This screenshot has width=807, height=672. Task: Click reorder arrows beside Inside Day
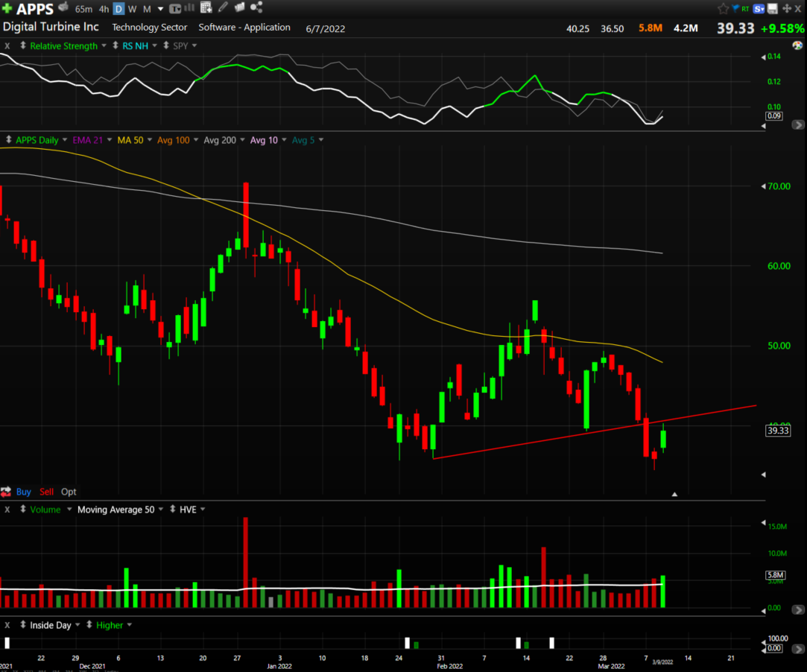click(22, 624)
